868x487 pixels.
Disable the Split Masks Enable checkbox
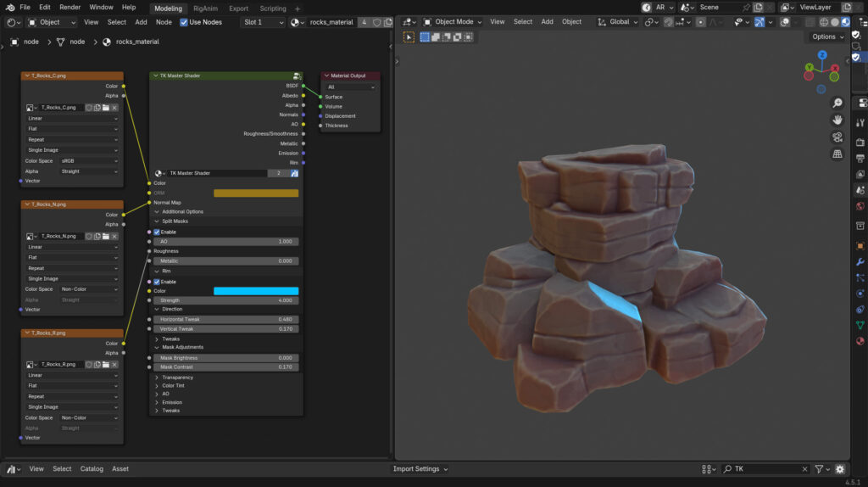157,232
